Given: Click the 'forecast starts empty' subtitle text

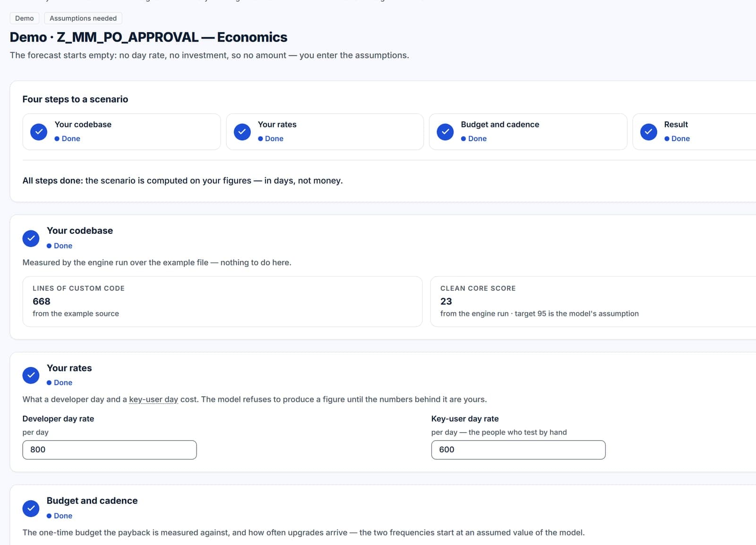Looking at the screenshot, I should coord(209,55).
